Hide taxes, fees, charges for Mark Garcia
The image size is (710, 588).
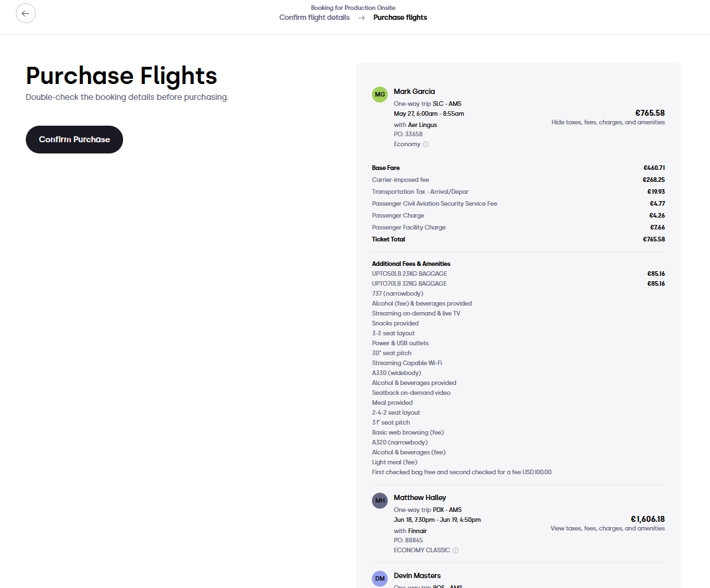click(607, 122)
